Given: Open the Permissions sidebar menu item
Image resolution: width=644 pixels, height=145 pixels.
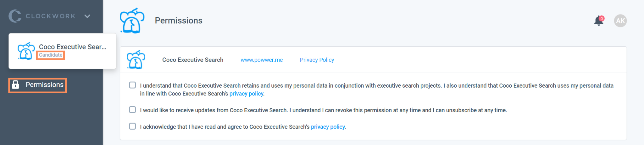Looking at the screenshot, I should click(x=44, y=85).
